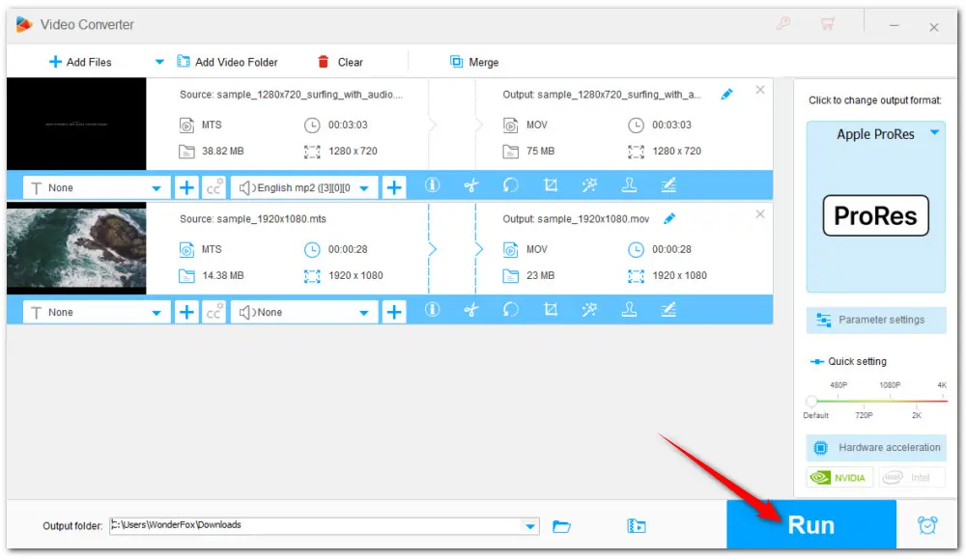Open the effects wand for surfing video
This screenshot has width=966, height=560.
coord(589,185)
